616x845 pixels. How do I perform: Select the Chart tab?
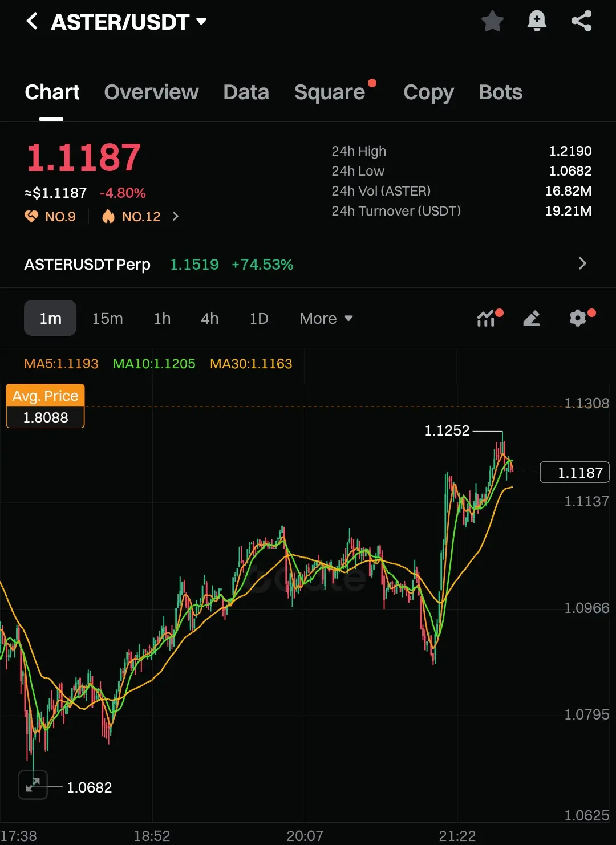(52, 92)
